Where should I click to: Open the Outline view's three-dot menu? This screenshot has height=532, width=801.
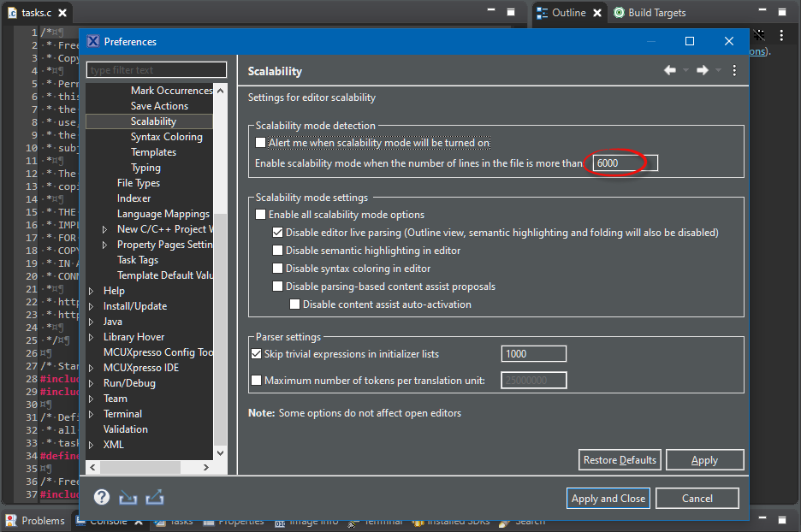point(781,35)
